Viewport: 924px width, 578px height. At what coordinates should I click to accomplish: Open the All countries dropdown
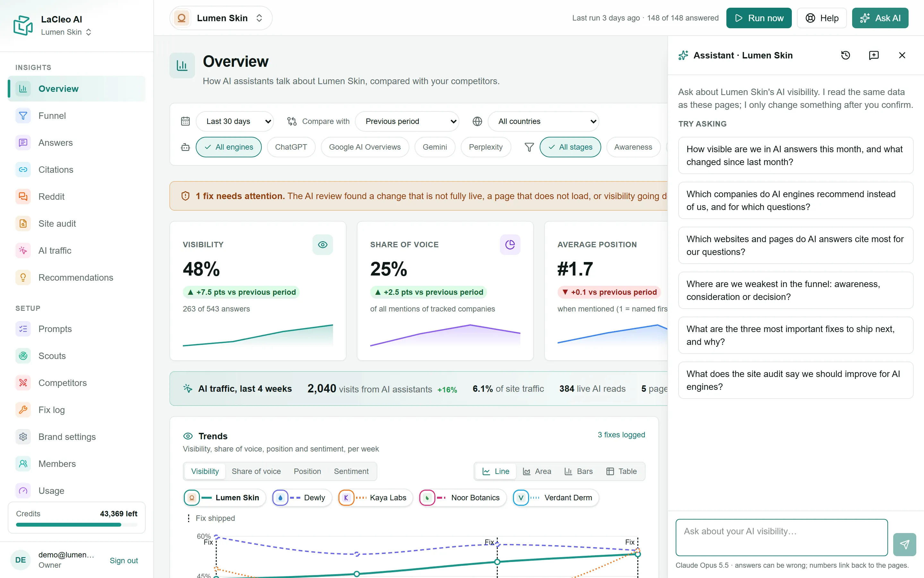point(543,121)
